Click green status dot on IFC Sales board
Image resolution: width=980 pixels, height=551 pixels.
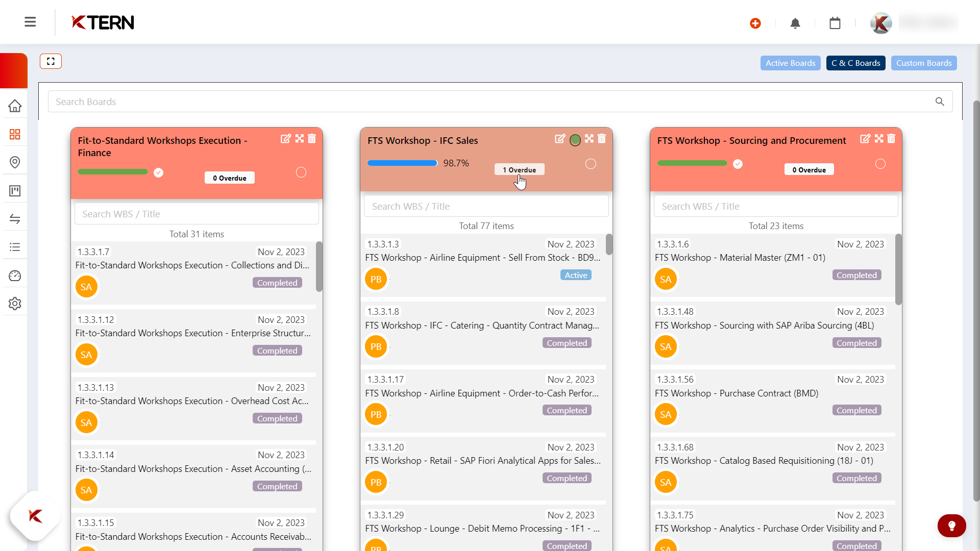click(x=575, y=140)
